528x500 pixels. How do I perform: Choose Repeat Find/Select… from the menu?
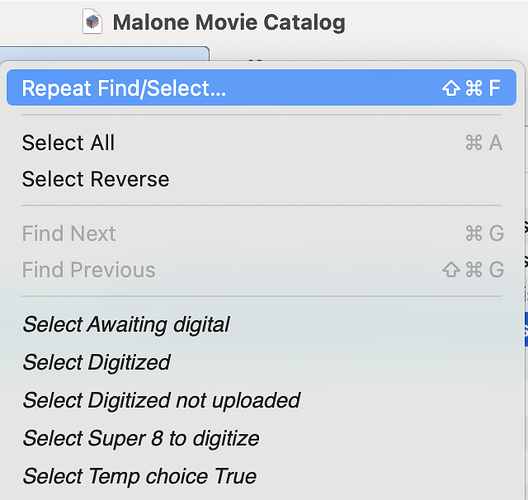click(261, 88)
